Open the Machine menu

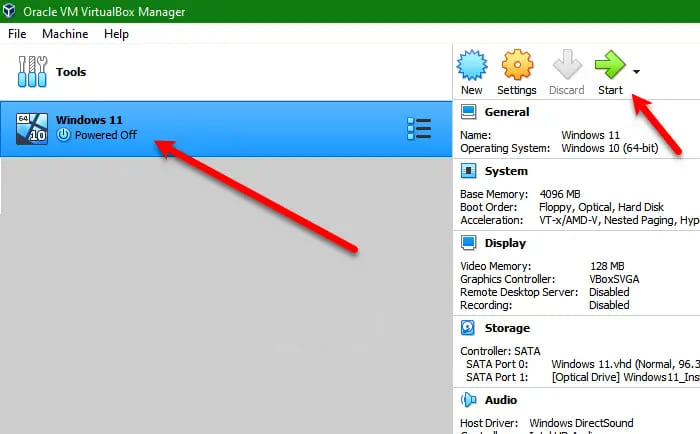[x=65, y=34]
